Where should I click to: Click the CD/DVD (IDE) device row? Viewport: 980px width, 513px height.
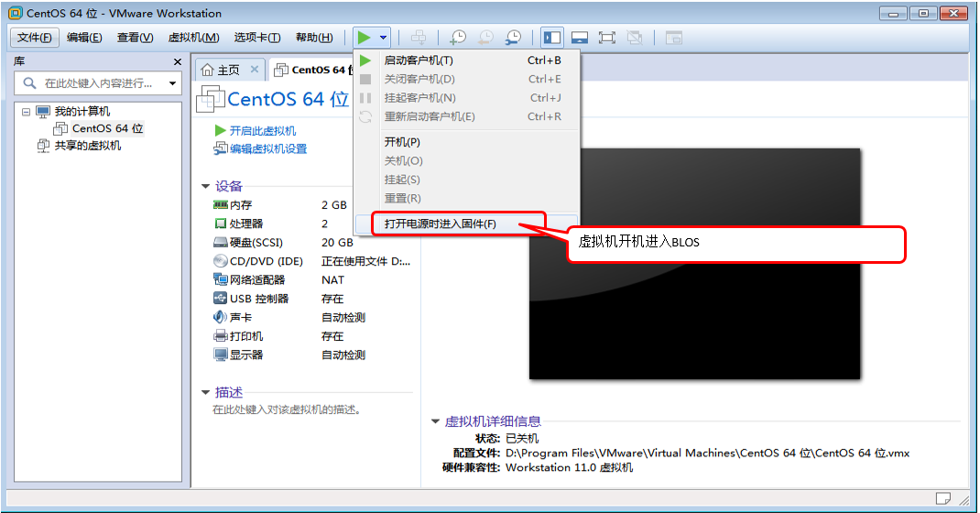pyautogui.click(x=311, y=261)
